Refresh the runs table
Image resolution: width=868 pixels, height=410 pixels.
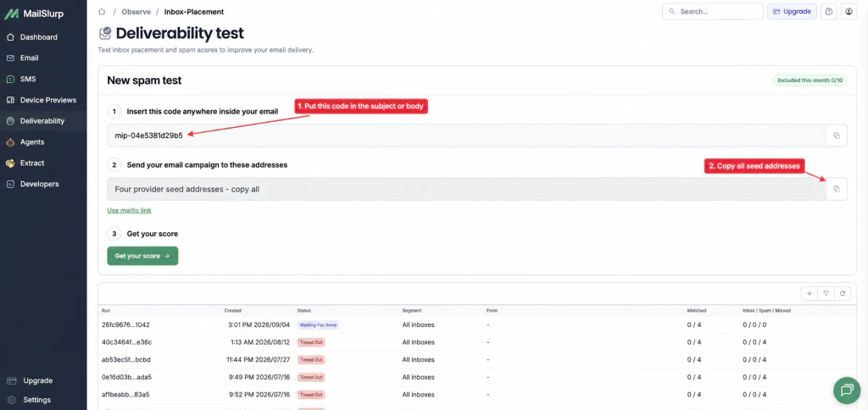pyautogui.click(x=843, y=293)
